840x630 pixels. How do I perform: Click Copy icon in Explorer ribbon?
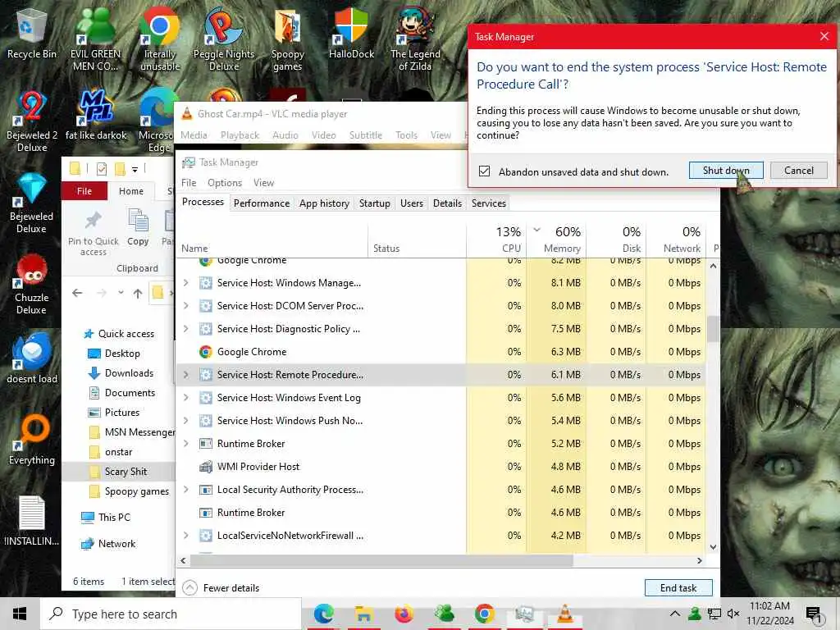(138, 227)
